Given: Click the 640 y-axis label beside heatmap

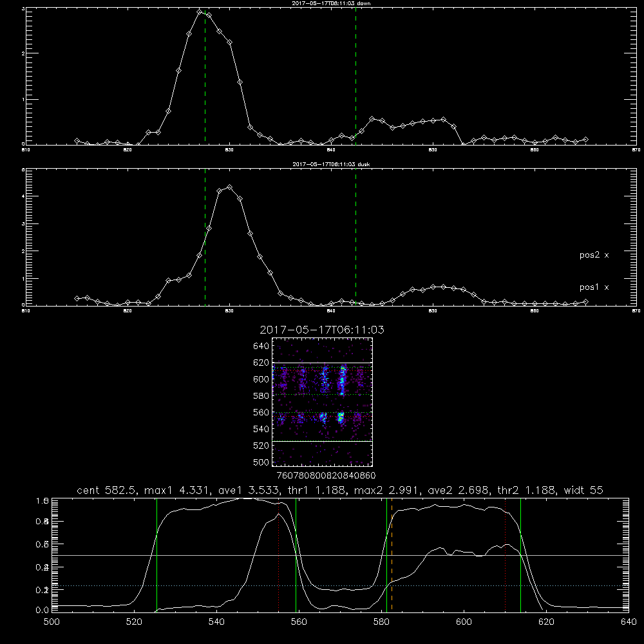Looking at the screenshot, I should 261,346.
